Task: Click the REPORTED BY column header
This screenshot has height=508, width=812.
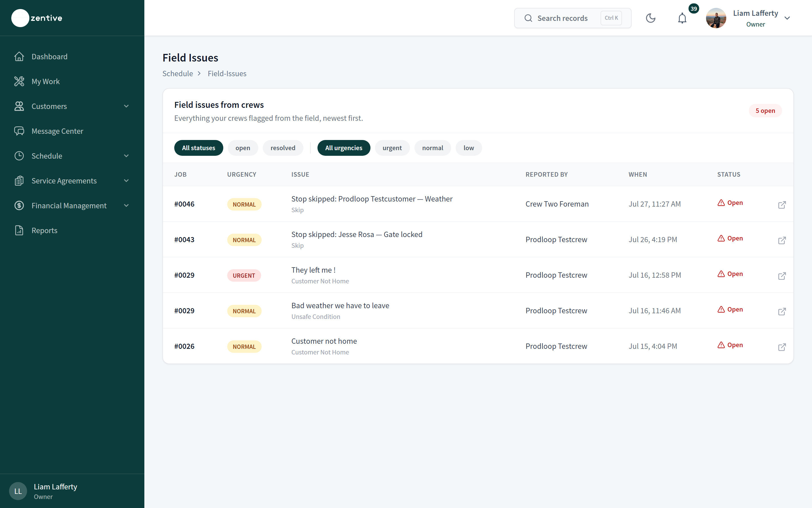Action: pos(547,174)
